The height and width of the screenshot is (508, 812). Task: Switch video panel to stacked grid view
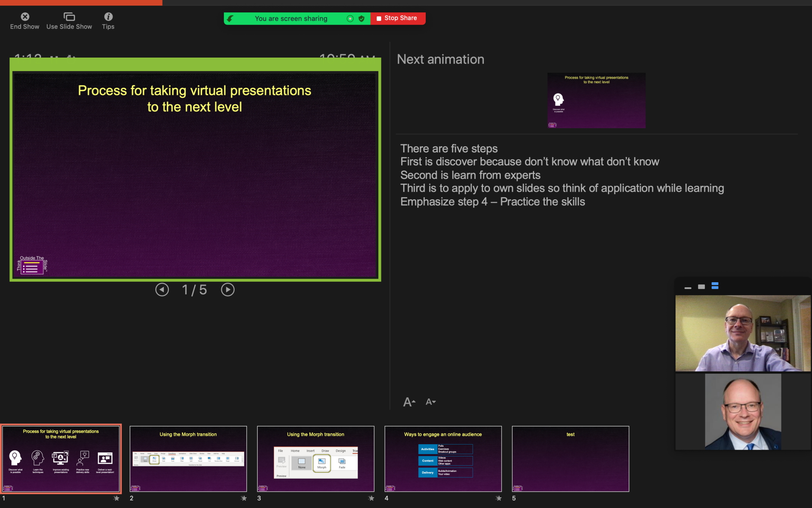point(715,286)
